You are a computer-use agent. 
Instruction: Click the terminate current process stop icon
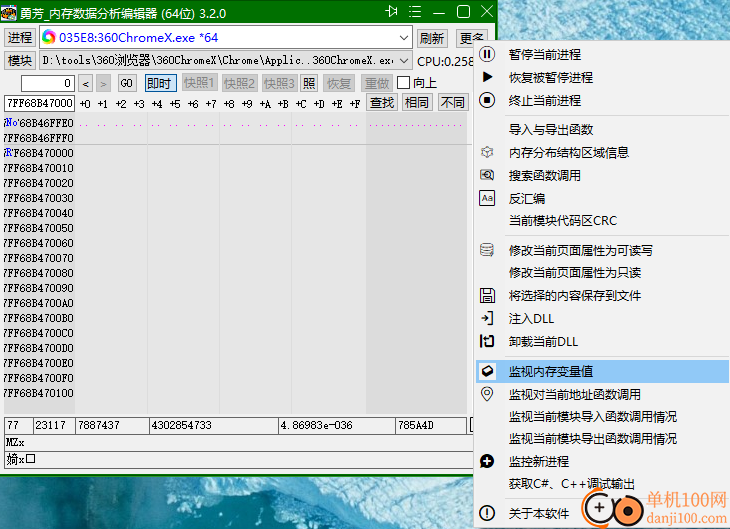click(487, 100)
